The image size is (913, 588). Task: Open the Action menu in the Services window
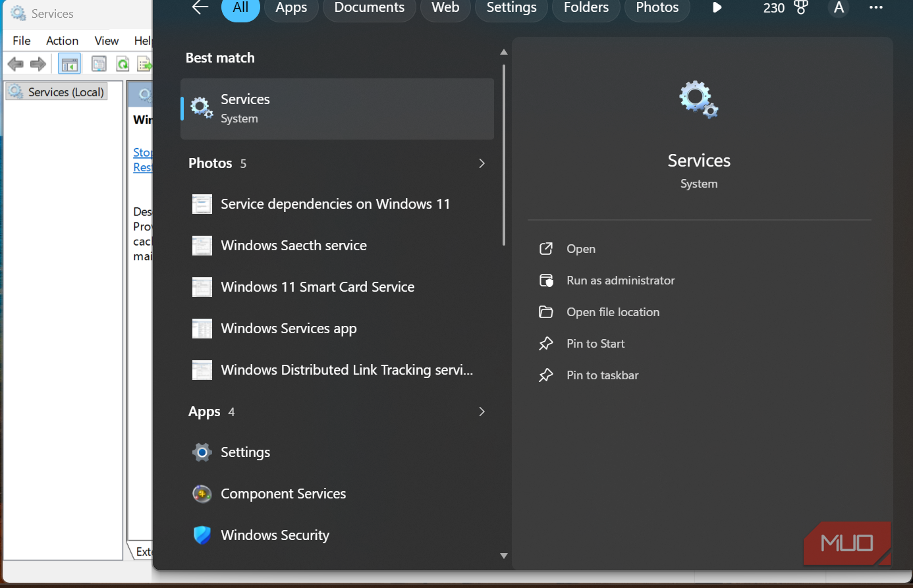point(62,41)
